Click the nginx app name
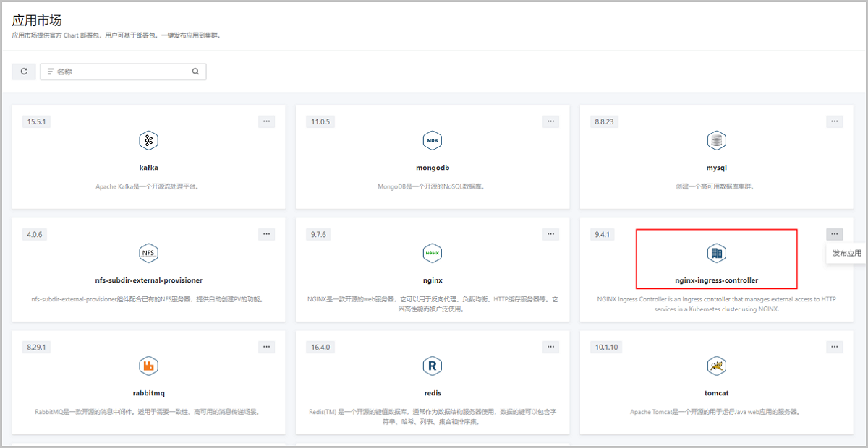Image resolution: width=868 pixels, height=448 pixels. 433,280
